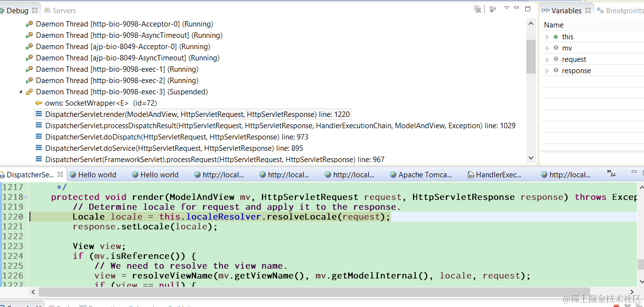Click thread icon of http-bio-9098-Acceptor-0
The image size is (644, 307).
(29, 24)
